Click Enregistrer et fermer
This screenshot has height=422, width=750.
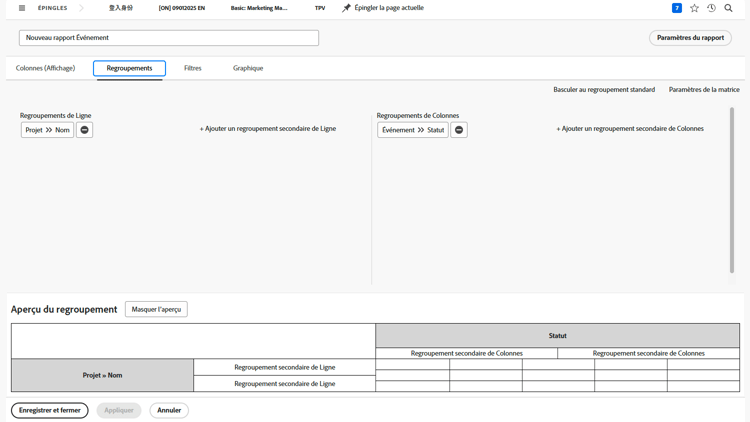[50, 410]
